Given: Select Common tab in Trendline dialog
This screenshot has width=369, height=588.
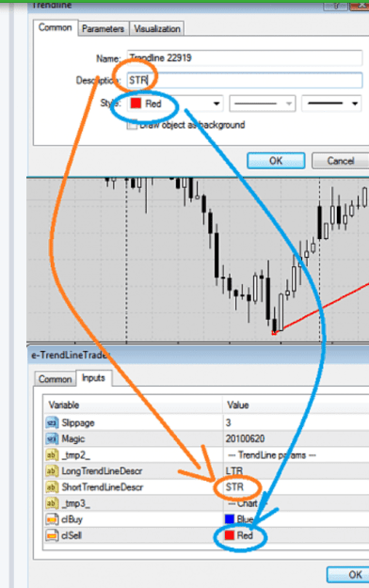Looking at the screenshot, I should tap(56, 27).
